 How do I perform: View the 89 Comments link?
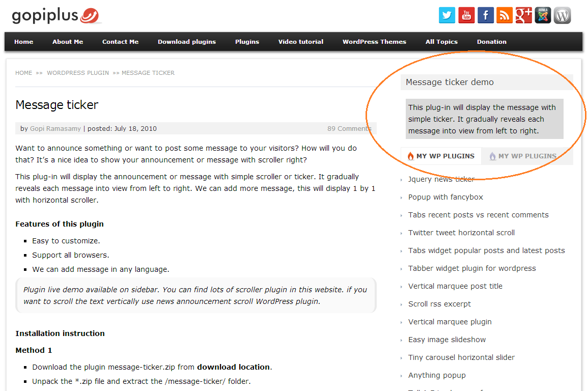pos(349,129)
